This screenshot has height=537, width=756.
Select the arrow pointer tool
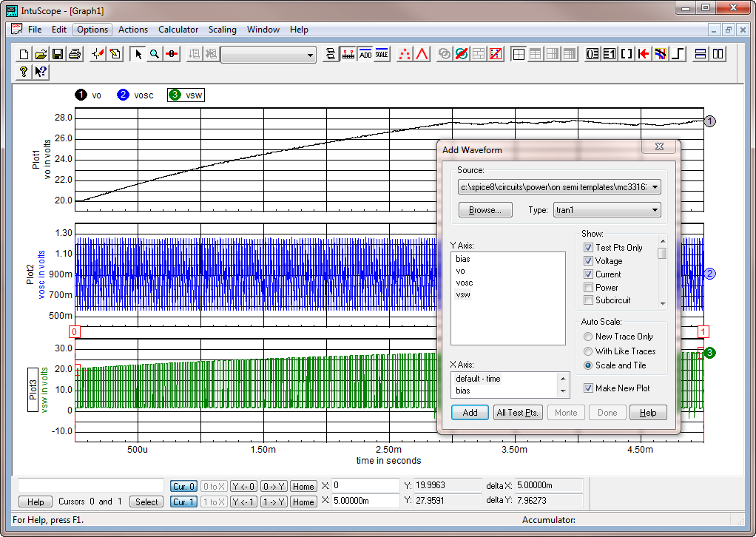pos(138,54)
